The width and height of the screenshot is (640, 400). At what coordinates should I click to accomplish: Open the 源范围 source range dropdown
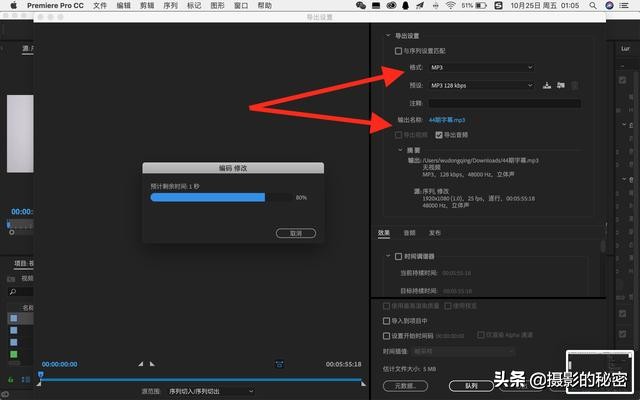211,391
